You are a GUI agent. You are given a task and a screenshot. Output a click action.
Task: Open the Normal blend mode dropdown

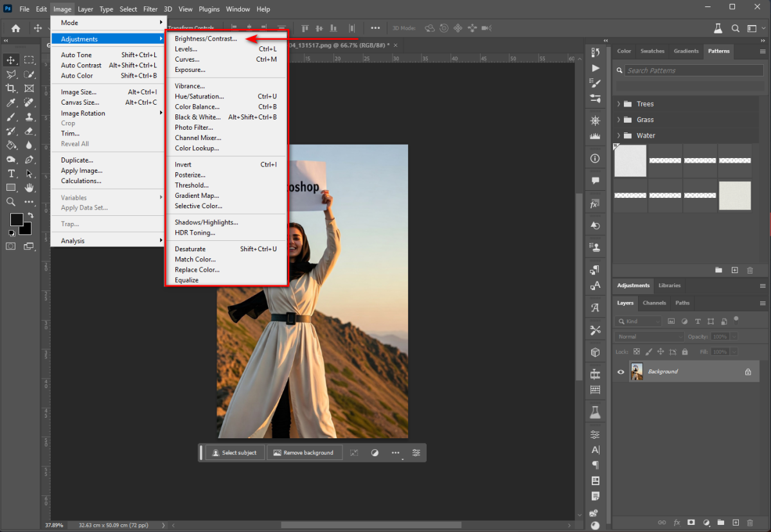pos(650,337)
